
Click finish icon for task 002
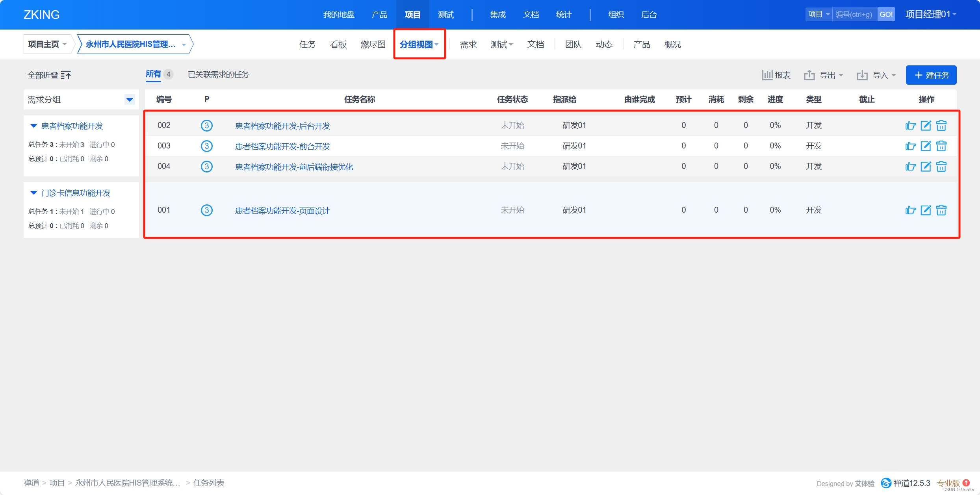tap(910, 126)
